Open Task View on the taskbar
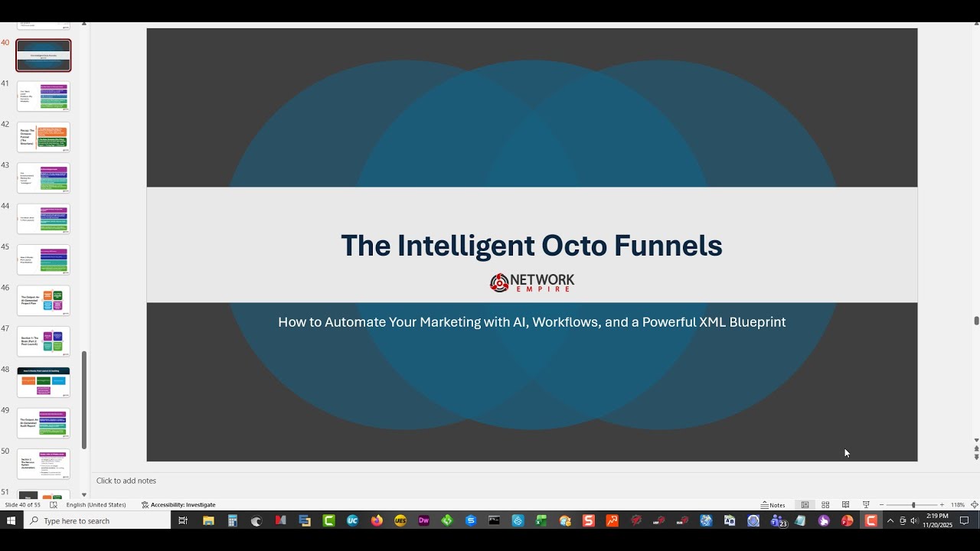The height and width of the screenshot is (551, 980). tap(183, 521)
